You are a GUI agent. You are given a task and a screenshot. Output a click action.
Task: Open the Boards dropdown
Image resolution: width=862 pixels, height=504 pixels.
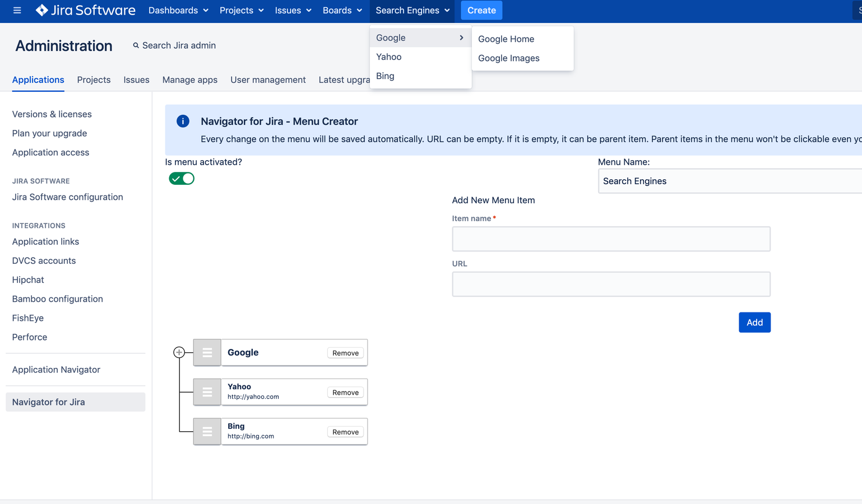click(x=342, y=10)
